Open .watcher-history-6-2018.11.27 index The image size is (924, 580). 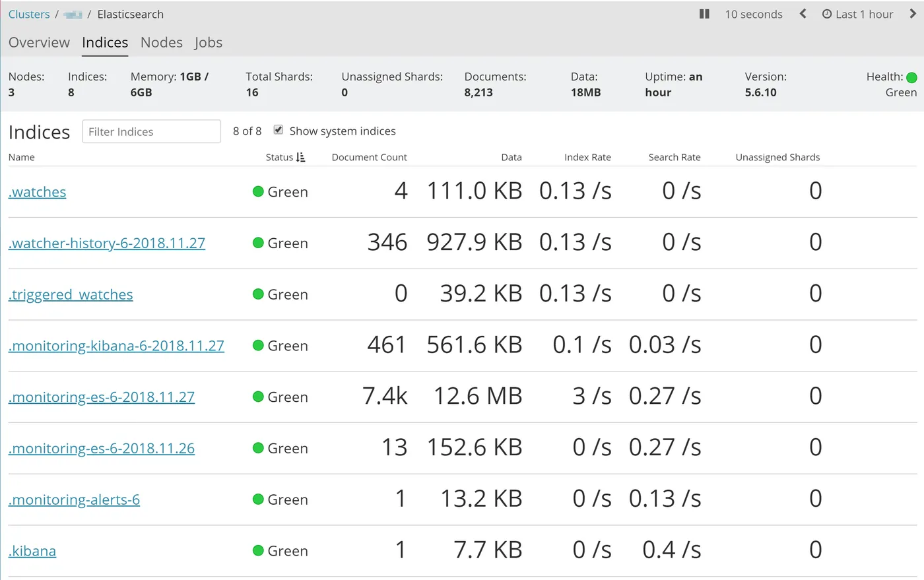point(107,243)
